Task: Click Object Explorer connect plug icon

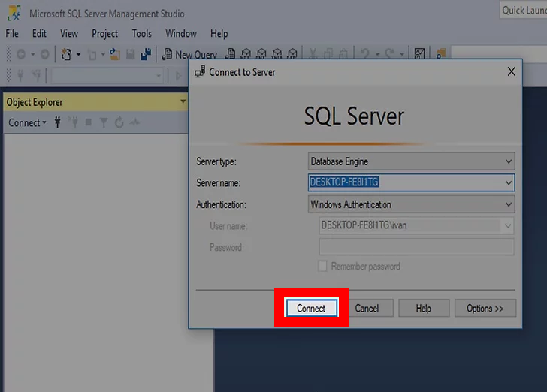Action: coord(58,122)
